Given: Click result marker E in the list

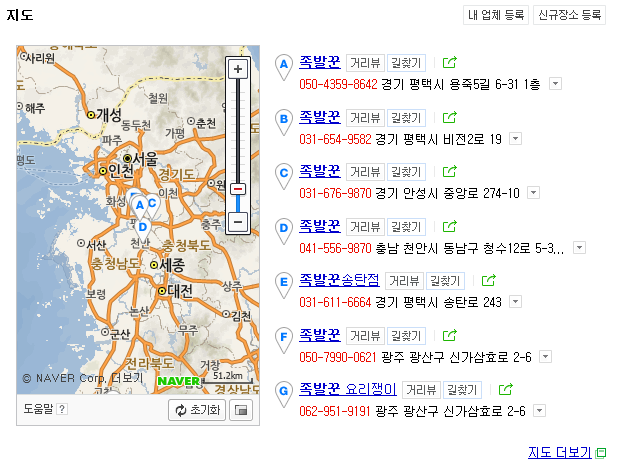Looking at the screenshot, I should [x=284, y=285].
